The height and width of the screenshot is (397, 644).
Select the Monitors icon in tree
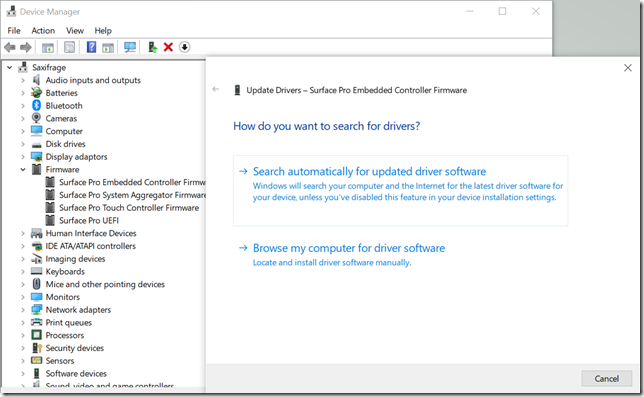click(37, 297)
